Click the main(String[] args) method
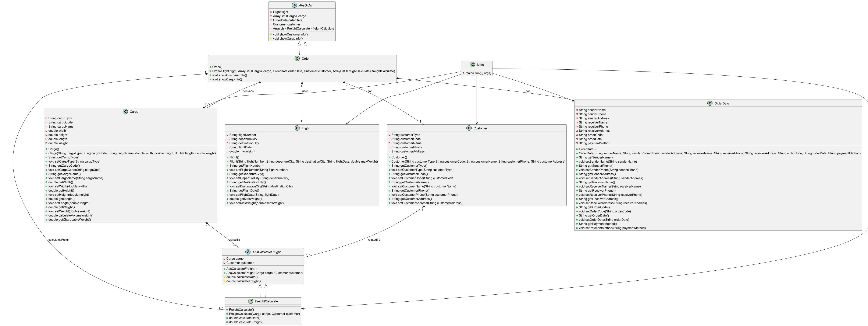Image resolution: width=868 pixels, height=326 pixels. point(478,73)
